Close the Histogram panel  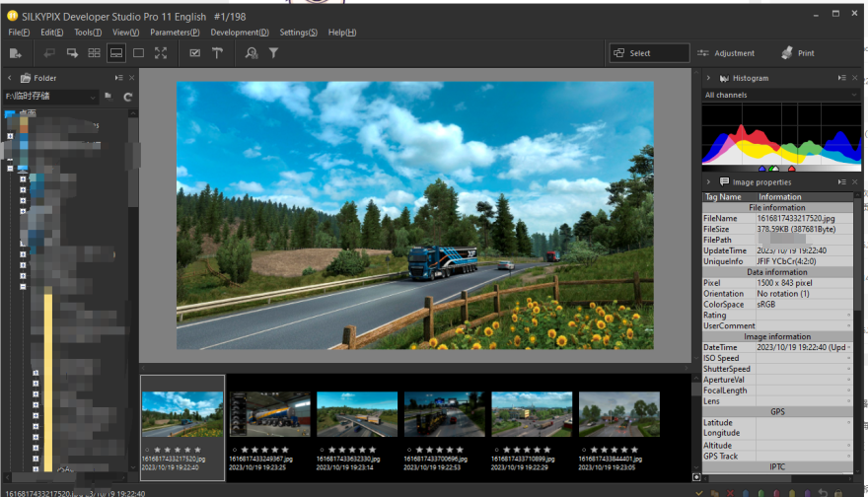click(855, 78)
